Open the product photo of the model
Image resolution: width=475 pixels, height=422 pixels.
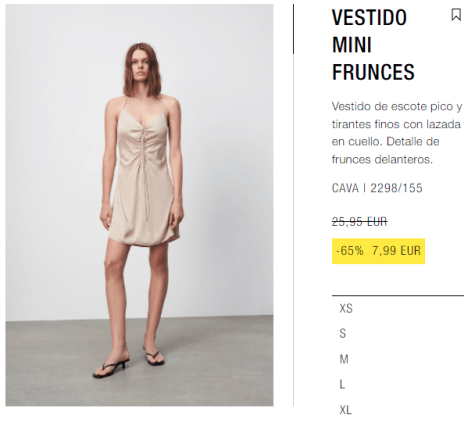point(139,205)
